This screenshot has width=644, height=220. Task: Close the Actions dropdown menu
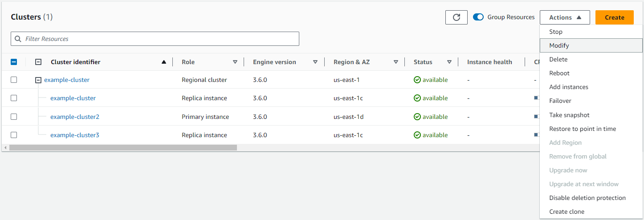pos(565,17)
